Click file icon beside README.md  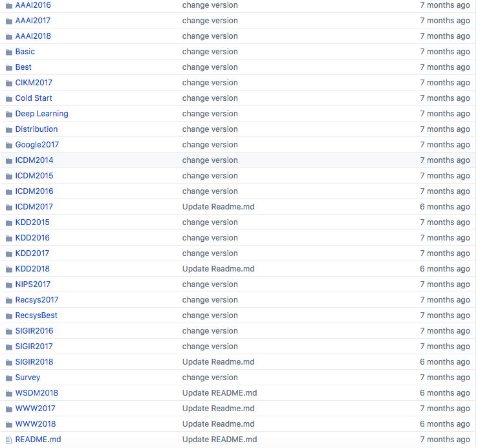[x=9, y=440]
